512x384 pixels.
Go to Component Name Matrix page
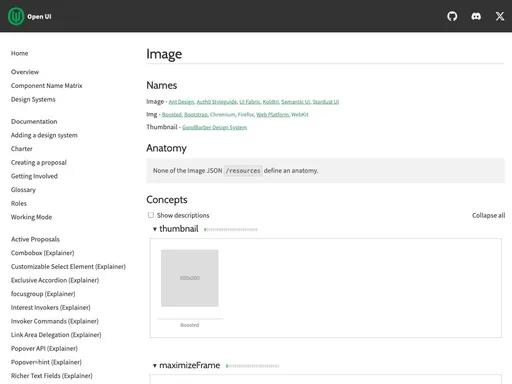[47, 86]
